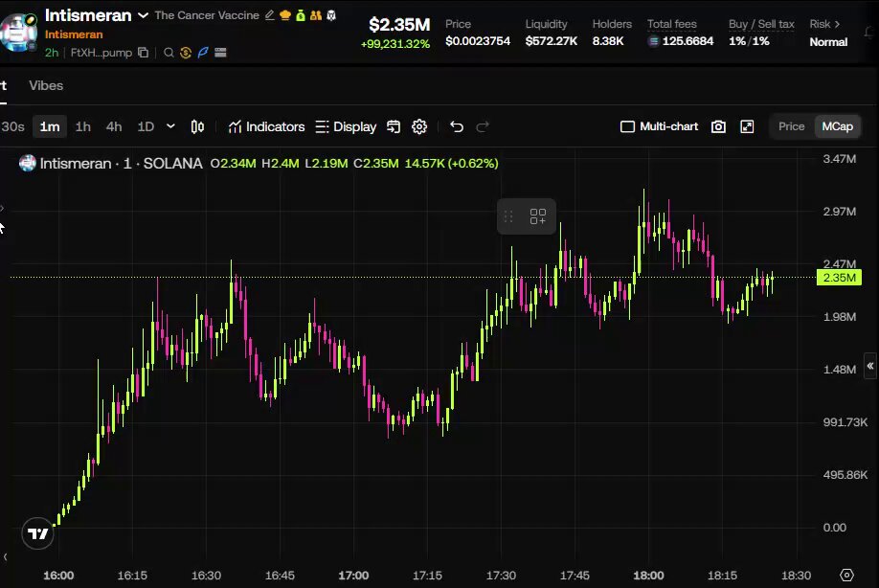Click the gold coin icon beside the address
879x588 pixels.
186,53
